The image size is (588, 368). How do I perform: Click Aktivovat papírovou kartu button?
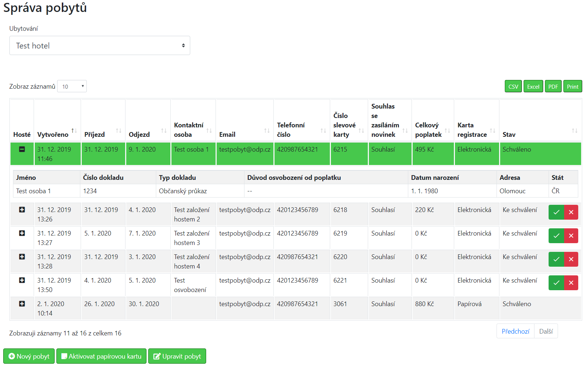101,356
